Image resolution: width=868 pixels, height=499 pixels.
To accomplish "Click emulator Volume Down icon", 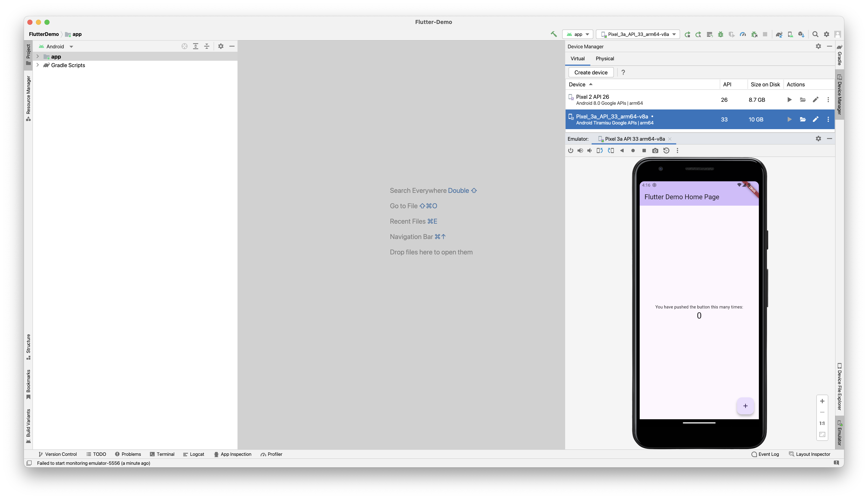I will pyautogui.click(x=589, y=151).
